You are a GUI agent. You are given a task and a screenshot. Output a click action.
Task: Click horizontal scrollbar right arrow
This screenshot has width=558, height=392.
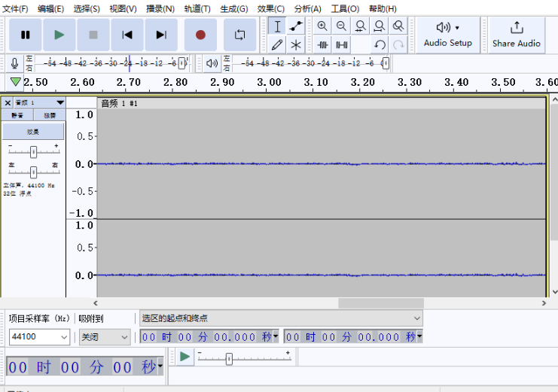pos(544,303)
